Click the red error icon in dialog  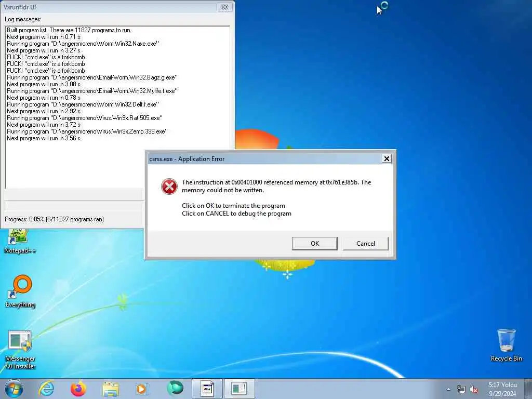[x=169, y=187]
